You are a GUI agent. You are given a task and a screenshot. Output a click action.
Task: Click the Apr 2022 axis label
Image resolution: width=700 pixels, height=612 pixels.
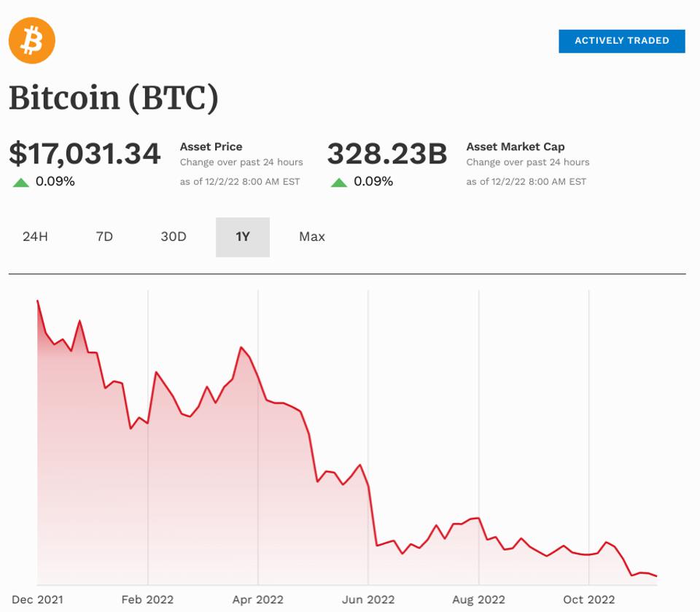(258, 600)
